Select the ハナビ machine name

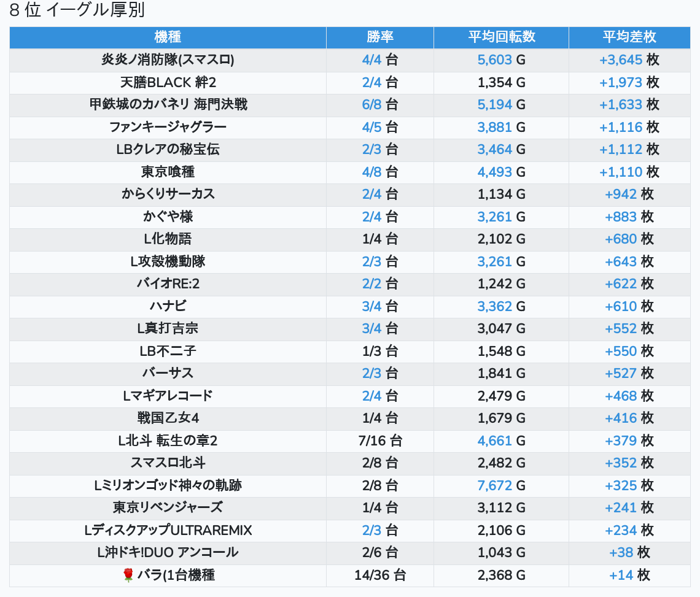pyautogui.click(x=168, y=306)
